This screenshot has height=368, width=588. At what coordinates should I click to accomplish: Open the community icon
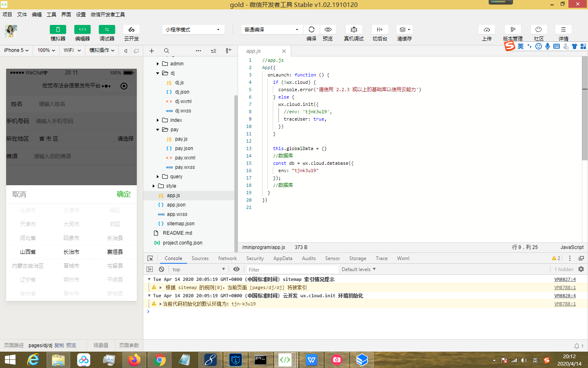click(x=539, y=29)
